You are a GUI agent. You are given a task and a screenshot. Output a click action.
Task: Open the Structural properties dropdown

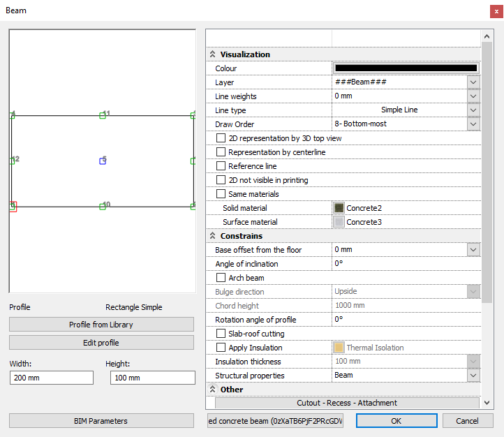[473, 376]
